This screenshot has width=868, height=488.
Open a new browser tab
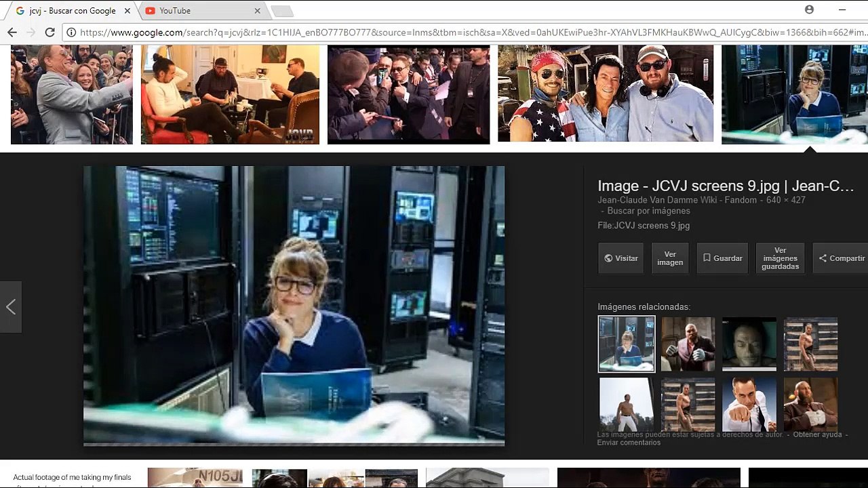pos(282,11)
